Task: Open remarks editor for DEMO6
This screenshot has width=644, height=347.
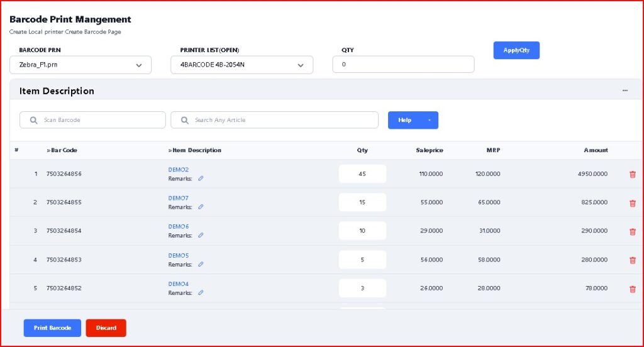Action: pyautogui.click(x=201, y=236)
